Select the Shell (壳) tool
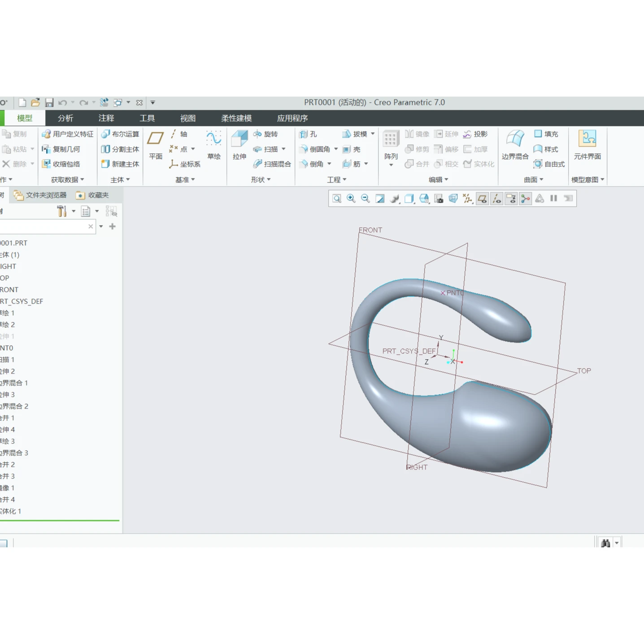644x644 pixels. coord(352,149)
